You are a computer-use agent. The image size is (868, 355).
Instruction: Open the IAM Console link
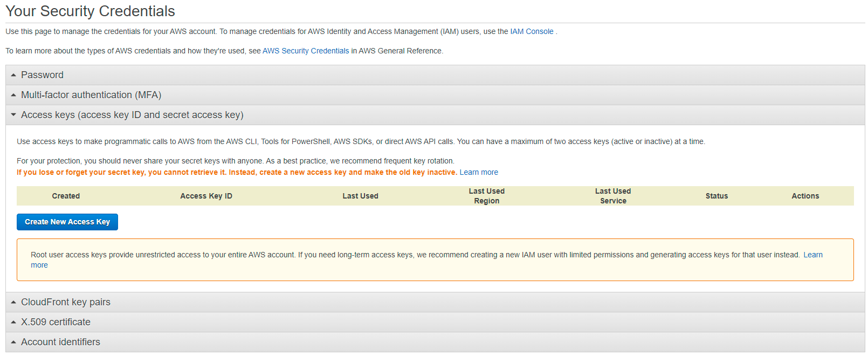coord(532,31)
